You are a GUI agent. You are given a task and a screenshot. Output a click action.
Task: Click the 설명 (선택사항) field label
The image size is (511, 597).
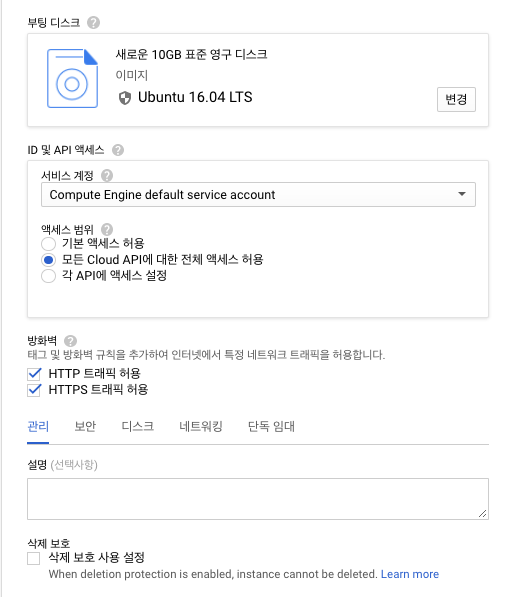pyautogui.click(x=62, y=465)
